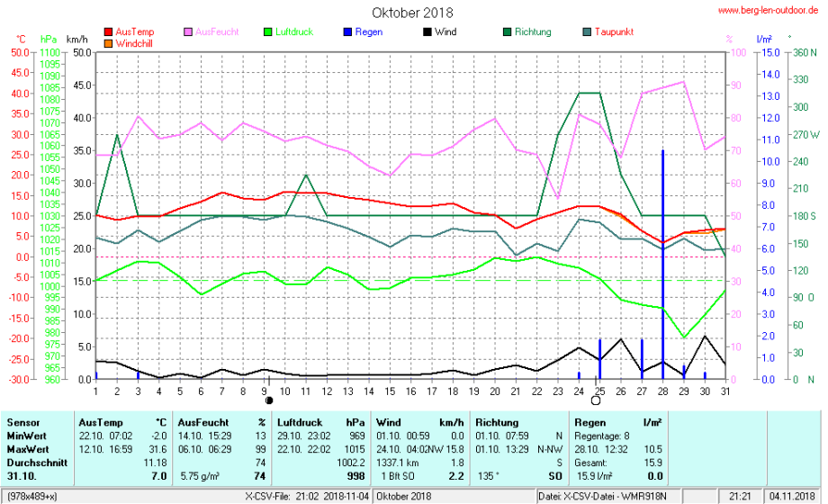Click the full moon circle icon under day 25
Screen dimensions: 828x504
tap(595, 400)
